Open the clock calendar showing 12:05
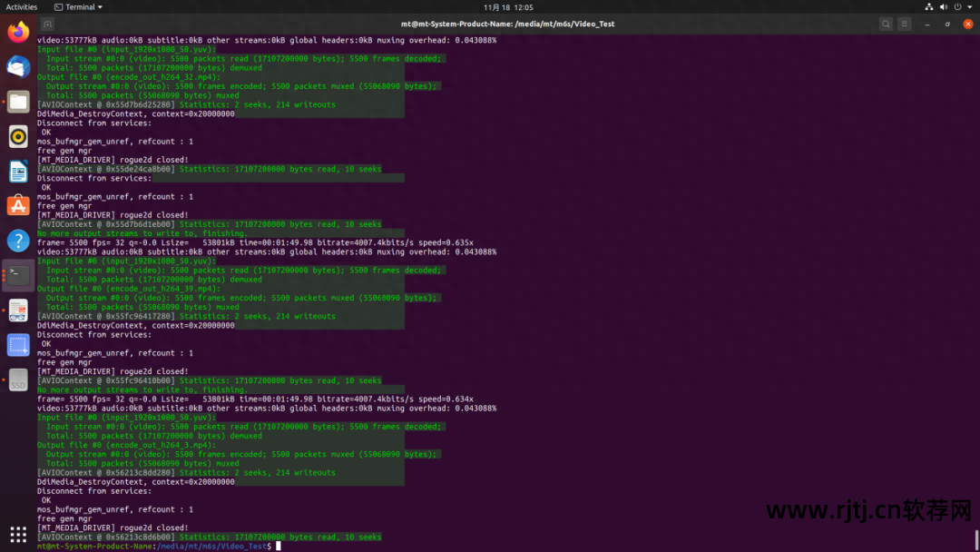Screen dimensions: 980x552 [507, 7]
